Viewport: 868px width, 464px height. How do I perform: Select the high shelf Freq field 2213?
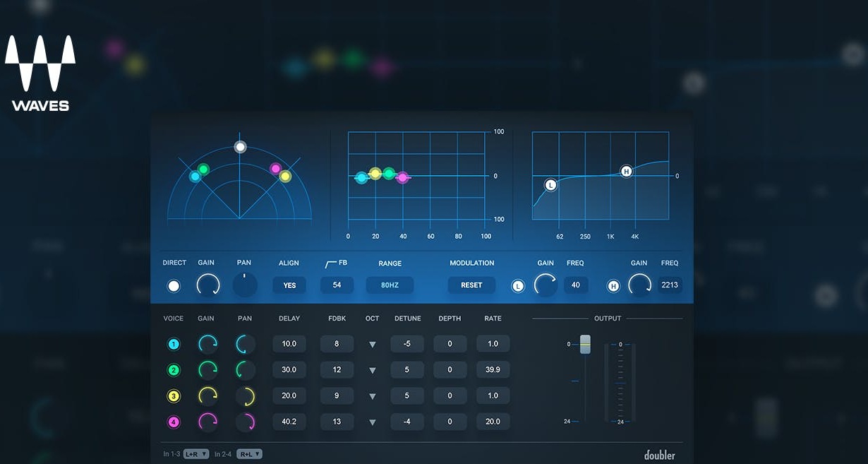(x=670, y=285)
